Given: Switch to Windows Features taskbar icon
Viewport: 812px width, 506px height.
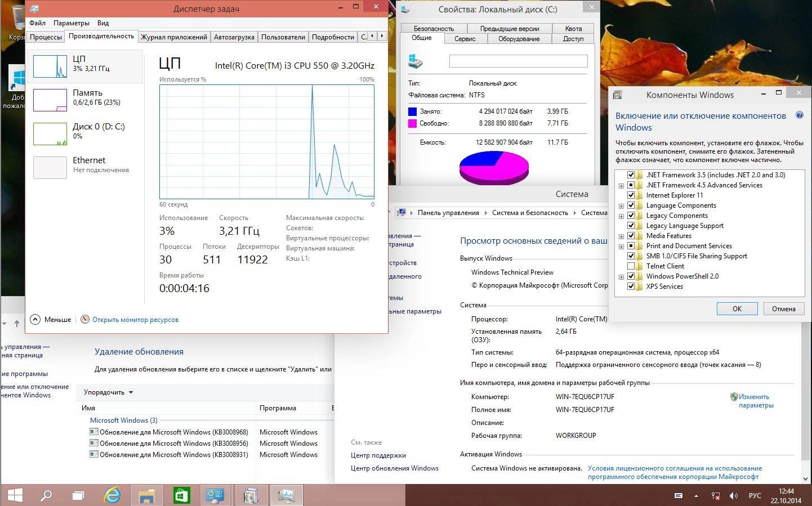Looking at the screenshot, I should click(251, 496).
